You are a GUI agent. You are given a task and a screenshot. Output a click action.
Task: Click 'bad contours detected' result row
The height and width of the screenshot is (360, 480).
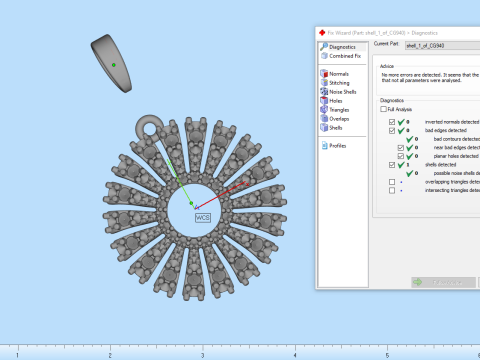tap(443, 139)
